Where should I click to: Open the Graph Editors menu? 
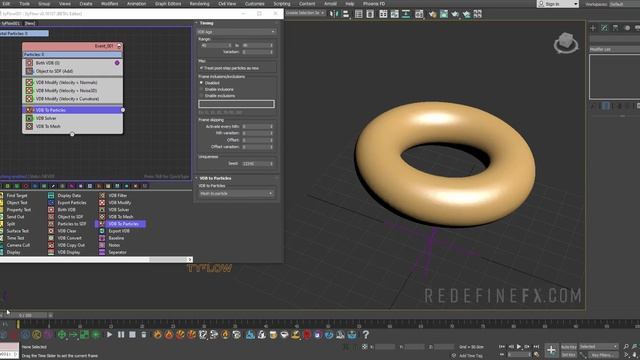[168, 4]
